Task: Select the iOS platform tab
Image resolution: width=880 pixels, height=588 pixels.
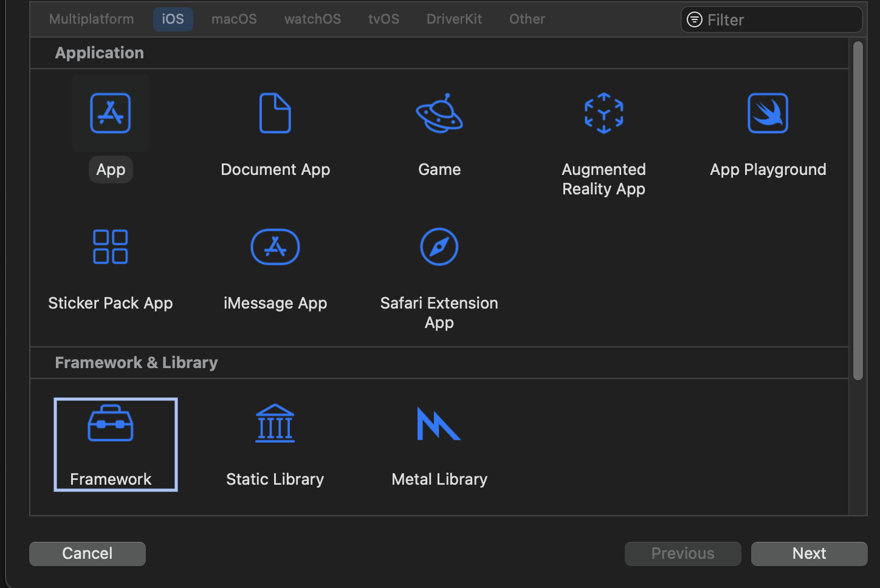Action: tap(173, 19)
